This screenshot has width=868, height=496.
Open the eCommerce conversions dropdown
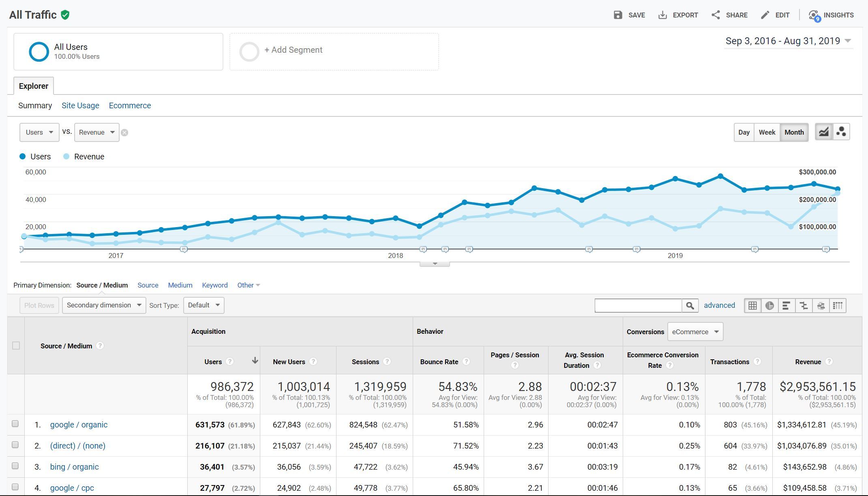pos(695,332)
